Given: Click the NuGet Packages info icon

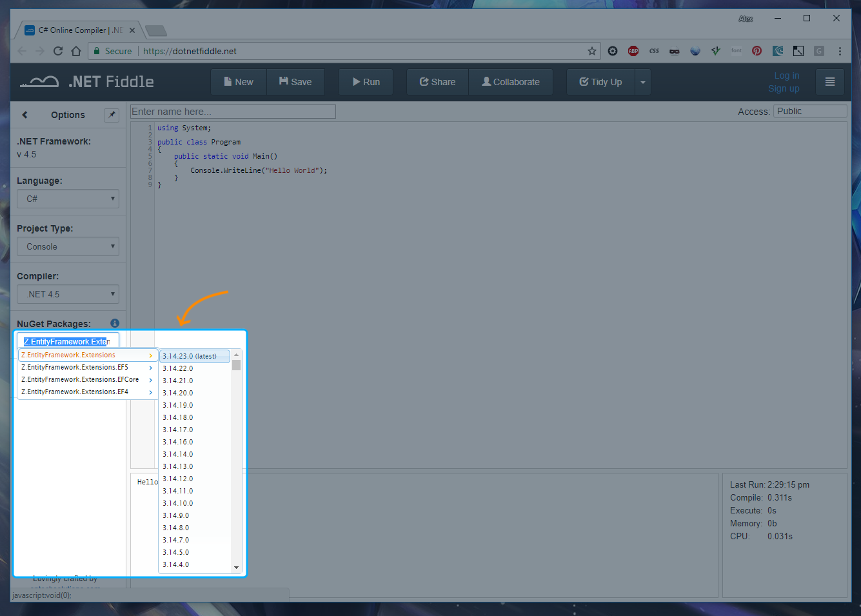Looking at the screenshot, I should pos(115,323).
